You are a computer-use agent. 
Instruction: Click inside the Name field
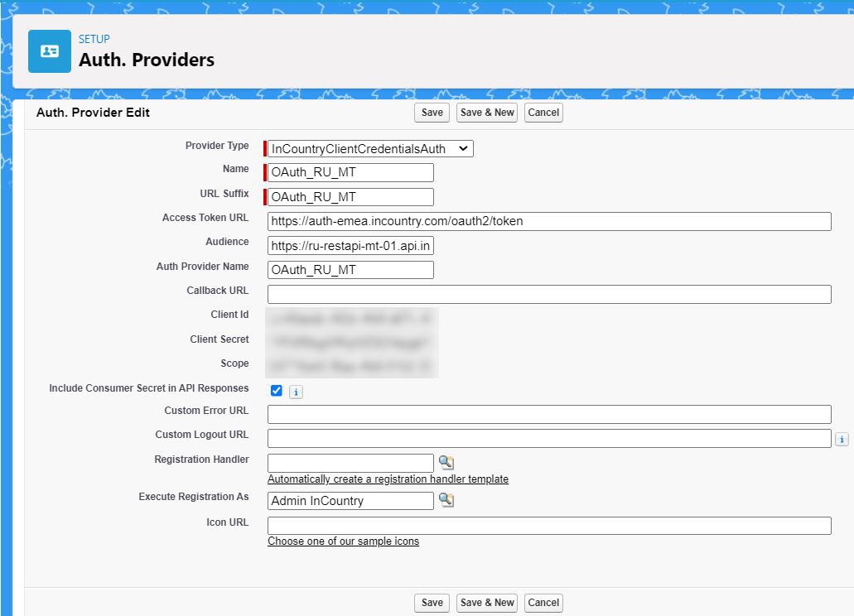click(350, 172)
